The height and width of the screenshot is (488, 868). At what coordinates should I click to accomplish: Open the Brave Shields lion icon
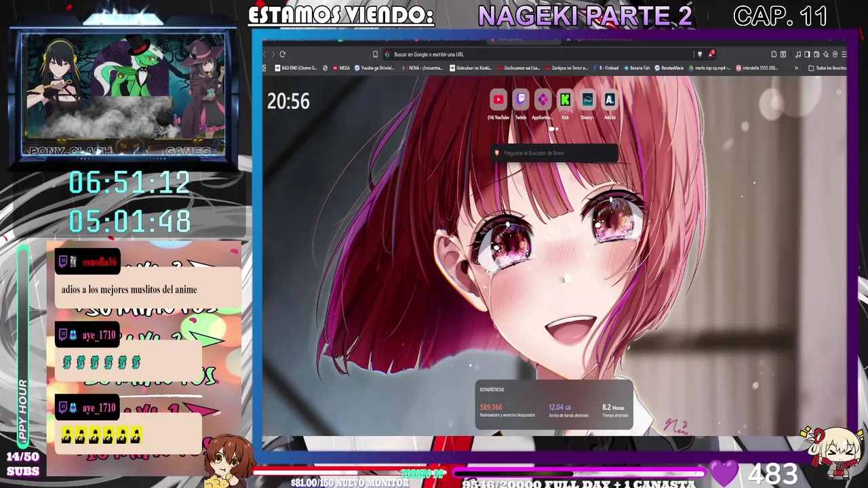[700, 54]
